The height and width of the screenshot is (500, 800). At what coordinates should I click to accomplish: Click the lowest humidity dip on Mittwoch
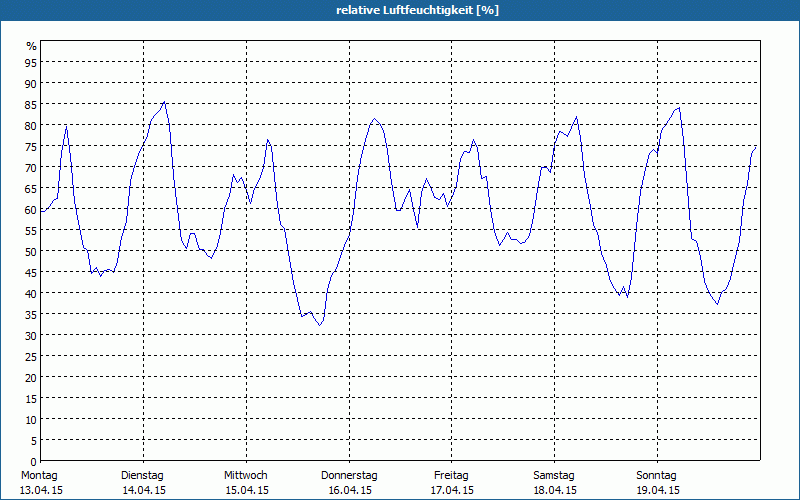pyautogui.click(x=320, y=325)
